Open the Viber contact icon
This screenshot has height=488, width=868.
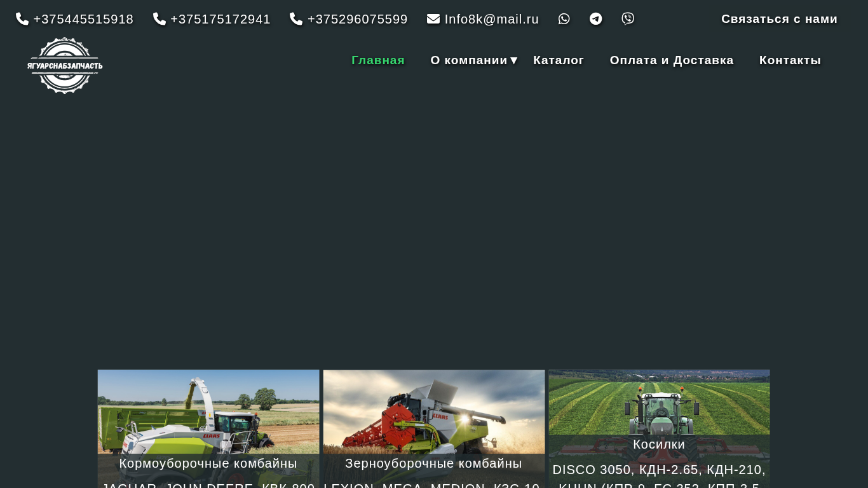tap(628, 19)
